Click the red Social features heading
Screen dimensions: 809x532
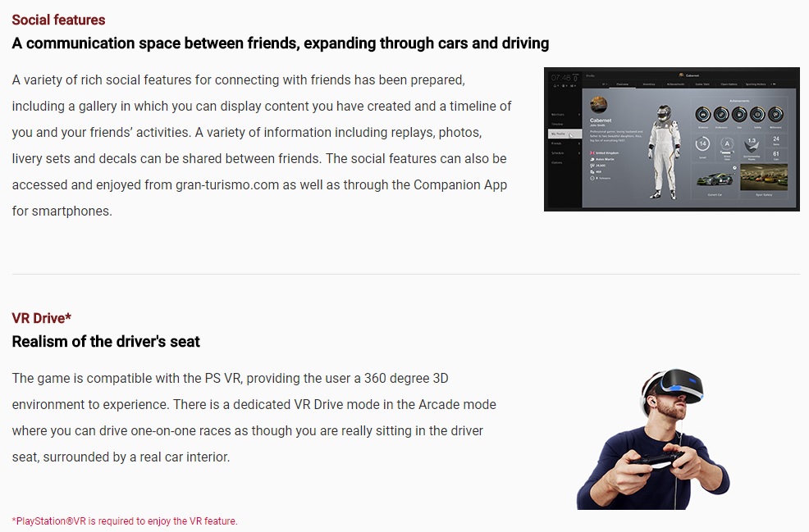coord(58,20)
